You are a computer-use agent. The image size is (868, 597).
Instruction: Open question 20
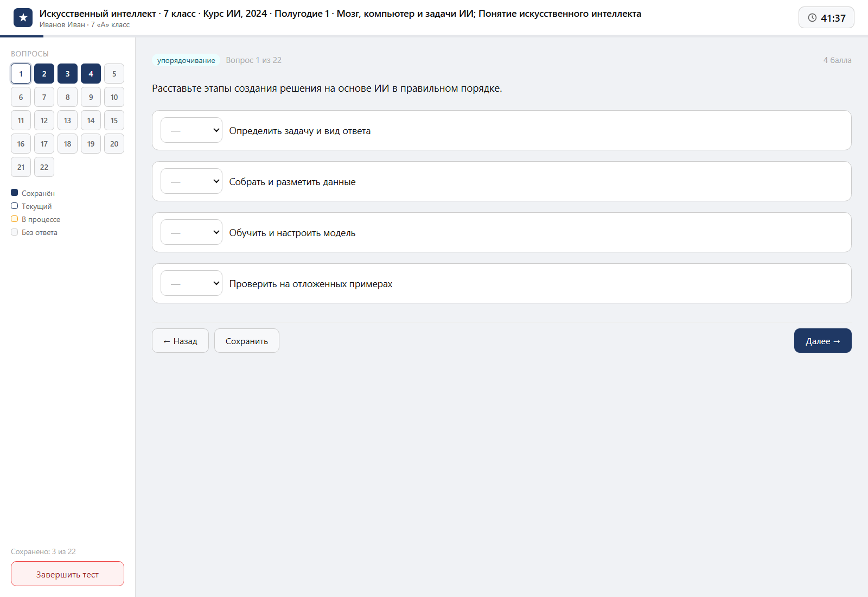(x=114, y=144)
